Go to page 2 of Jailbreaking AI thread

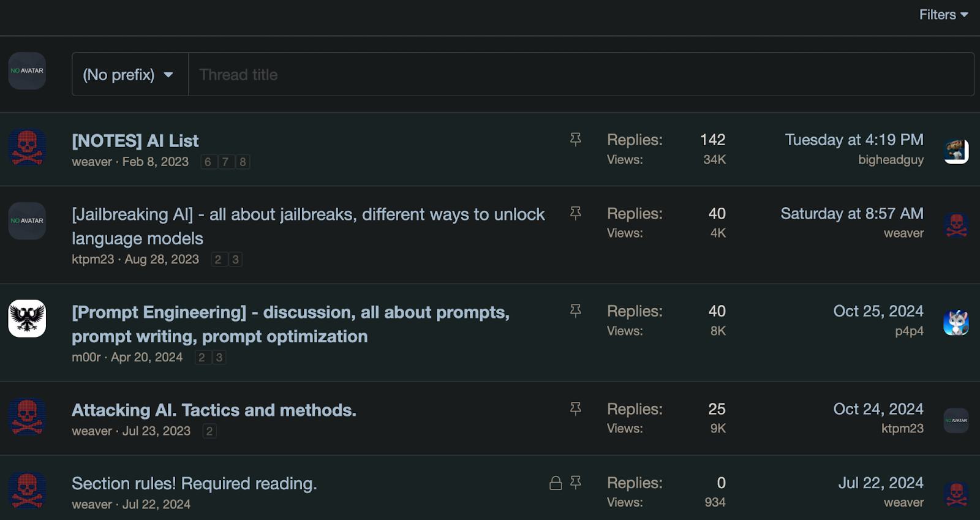218,259
